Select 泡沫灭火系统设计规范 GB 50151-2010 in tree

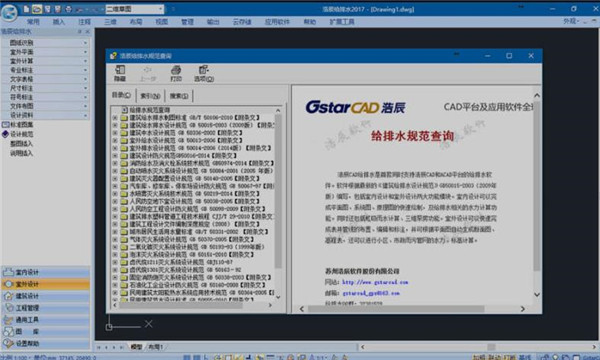coord(192,254)
